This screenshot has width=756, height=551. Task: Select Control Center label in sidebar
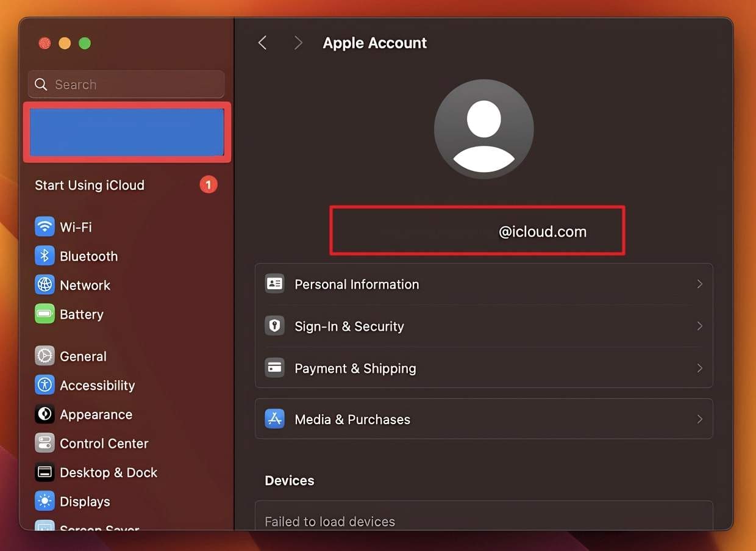click(x=104, y=443)
